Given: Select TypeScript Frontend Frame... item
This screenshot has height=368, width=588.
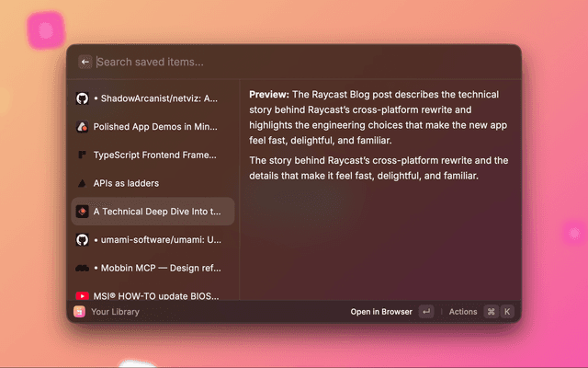Looking at the screenshot, I should click(153, 155).
